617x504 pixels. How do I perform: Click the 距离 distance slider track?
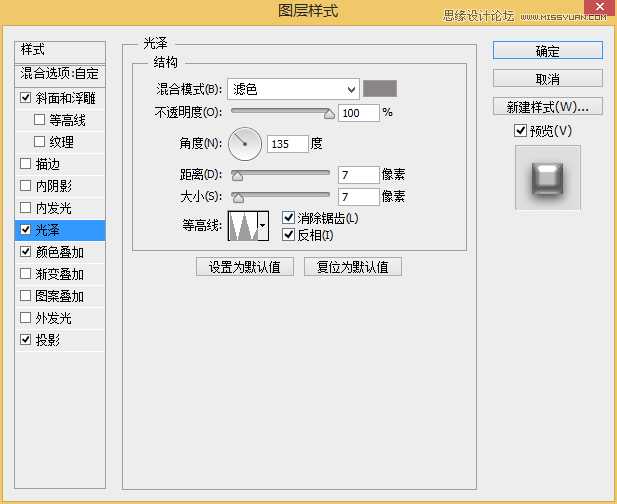tap(282, 174)
